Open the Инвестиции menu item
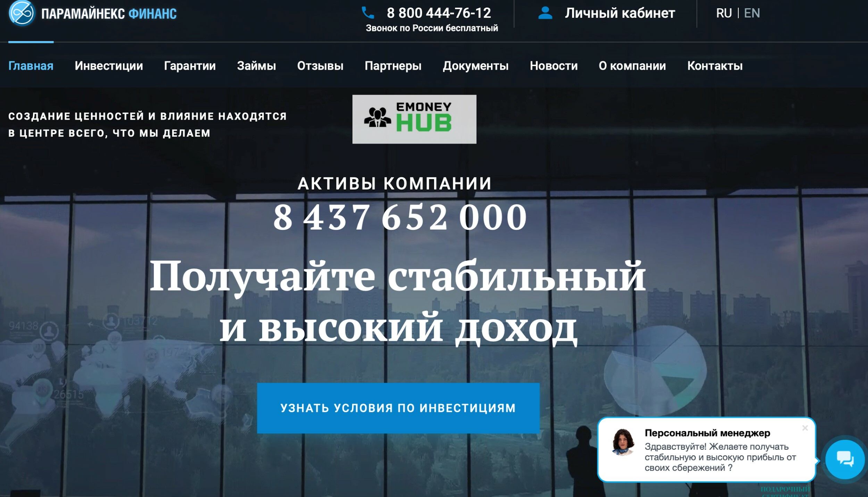The image size is (868, 497). click(109, 66)
